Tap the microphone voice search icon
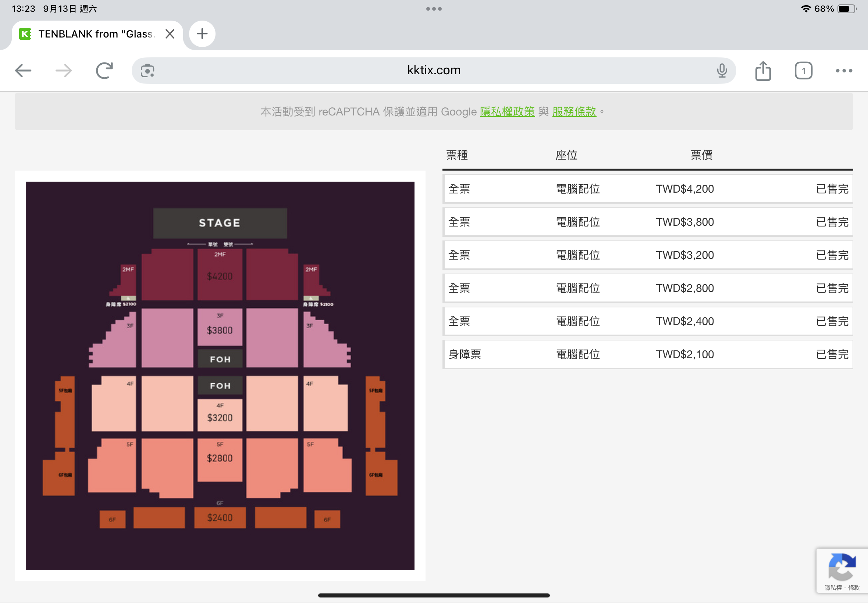Screen dimensions: 868x603 (x=722, y=71)
